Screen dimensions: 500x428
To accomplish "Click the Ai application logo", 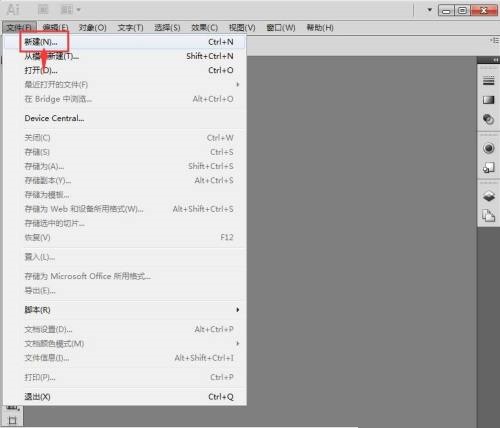I will (13, 10).
